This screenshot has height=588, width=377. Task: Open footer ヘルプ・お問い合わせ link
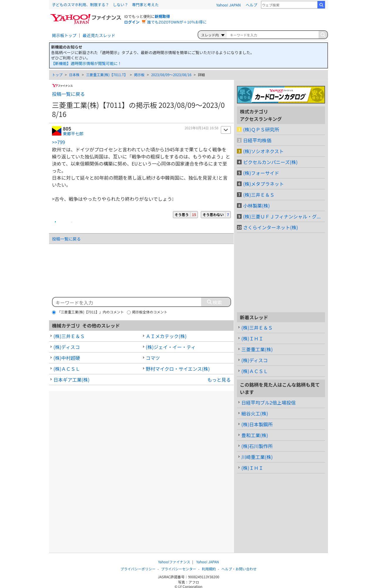pos(239,569)
